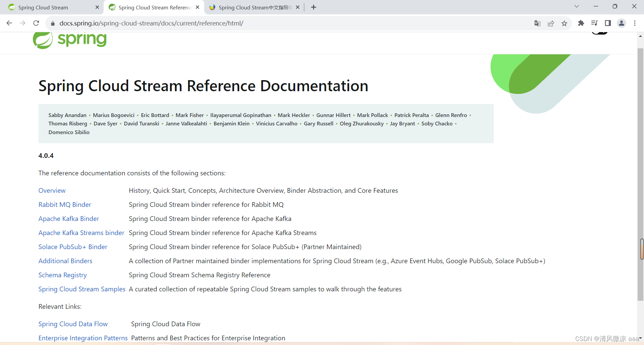The width and height of the screenshot is (644, 345).
Task: Click the page title heading
Action: [x=203, y=86]
